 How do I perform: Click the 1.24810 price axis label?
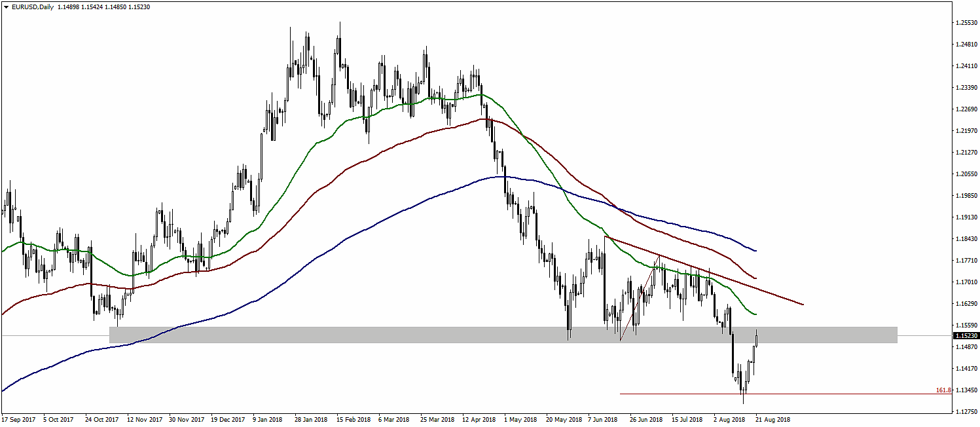pos(966,45)
